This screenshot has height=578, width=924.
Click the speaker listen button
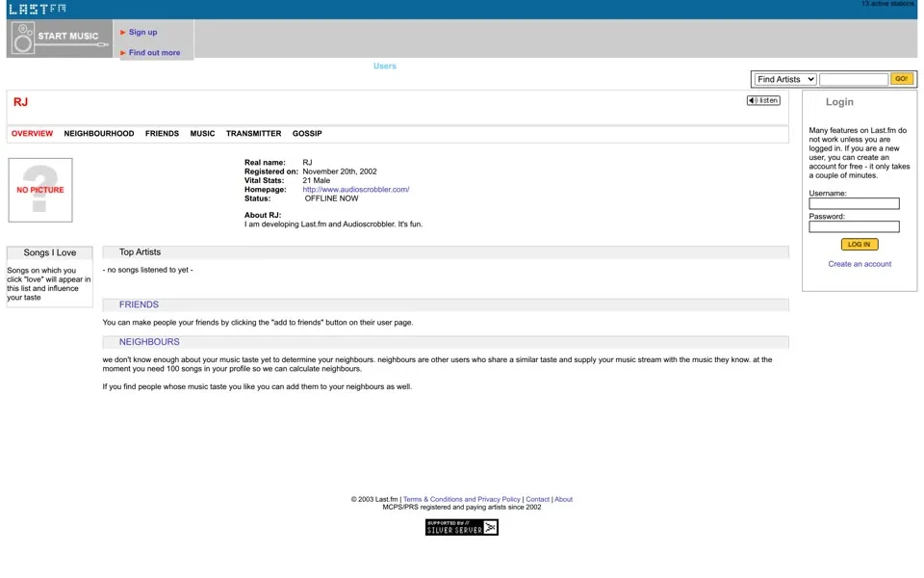tap(763, 100)
